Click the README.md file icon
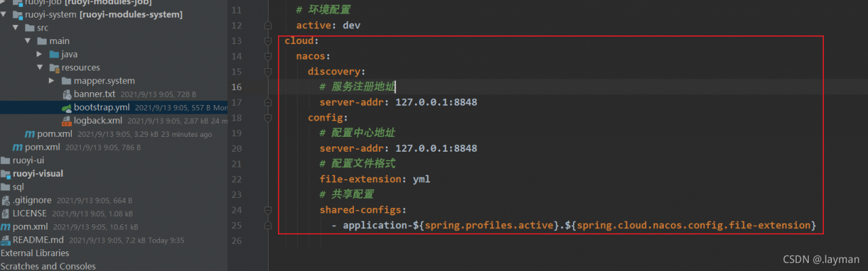868x271 pixels. [5, 240]
